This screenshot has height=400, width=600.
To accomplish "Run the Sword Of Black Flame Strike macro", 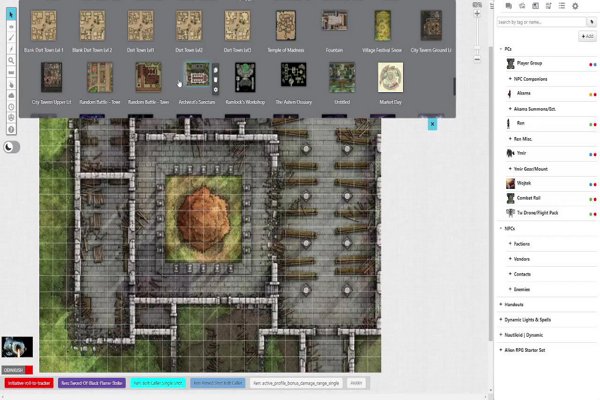I will coord(92,383).
